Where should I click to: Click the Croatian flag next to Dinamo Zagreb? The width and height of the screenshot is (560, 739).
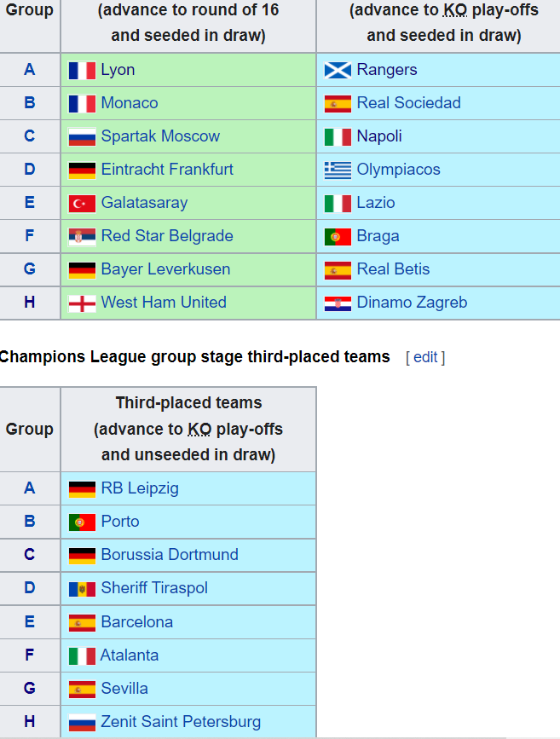click(338, 303)
